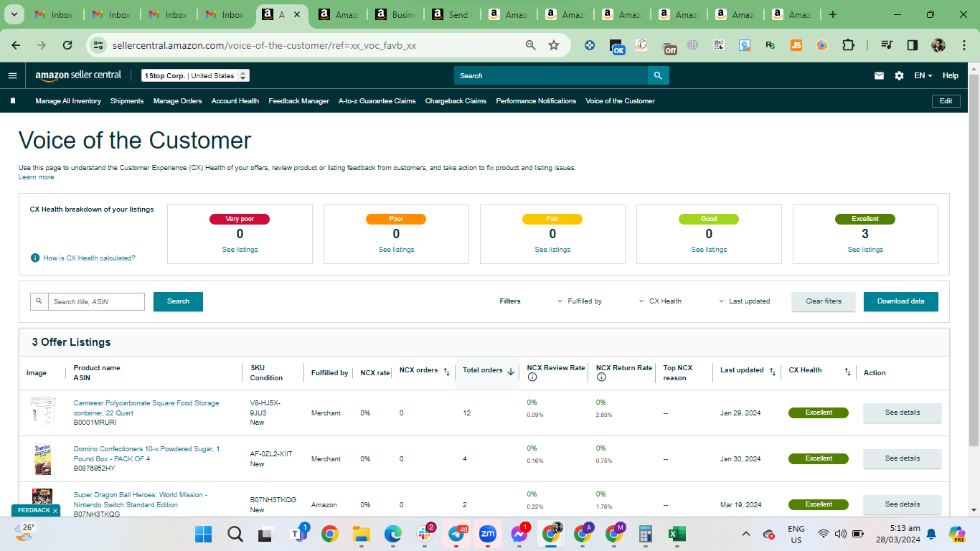Open Feedback Manager

coord(298,101)
